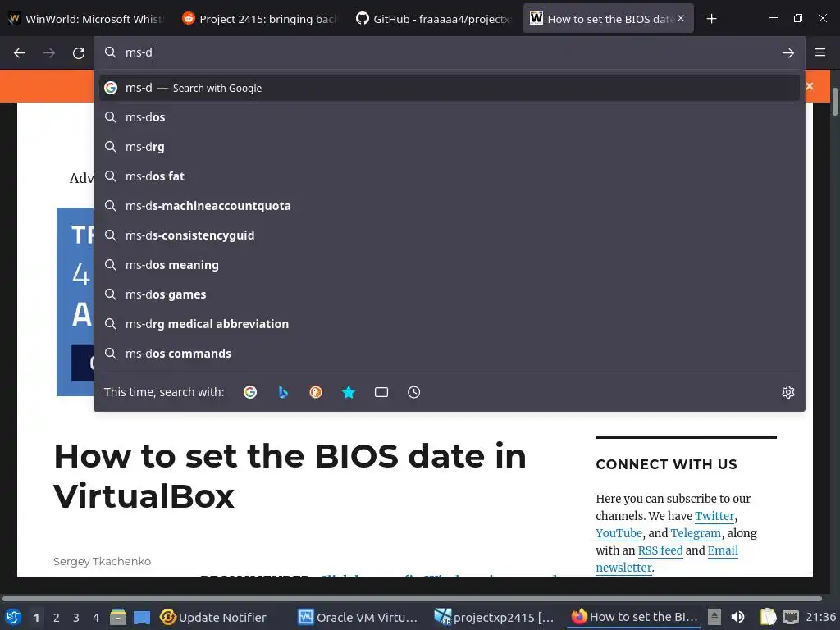This screenshot has height=630, width=840.
Task: Select 'ms-dos games' suggestion
Action: point(449,294)
